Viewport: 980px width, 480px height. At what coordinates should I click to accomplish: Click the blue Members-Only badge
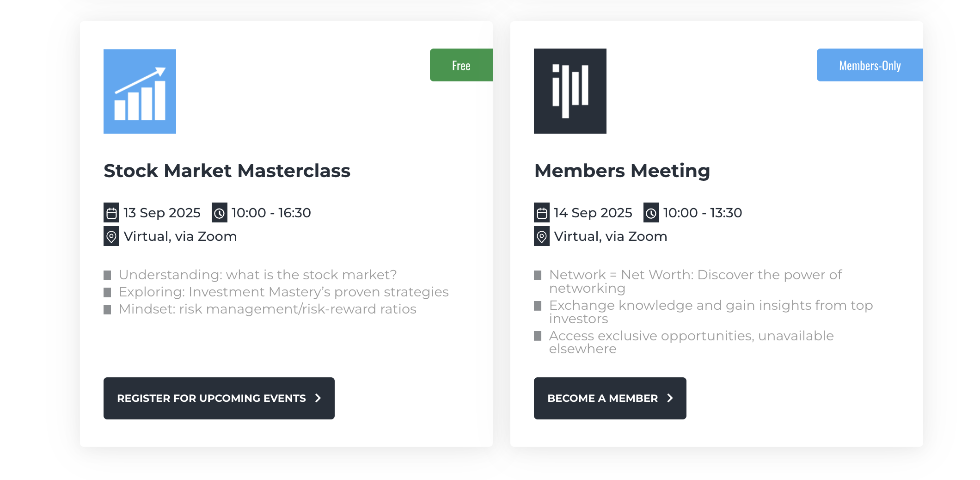pos(870,65)
